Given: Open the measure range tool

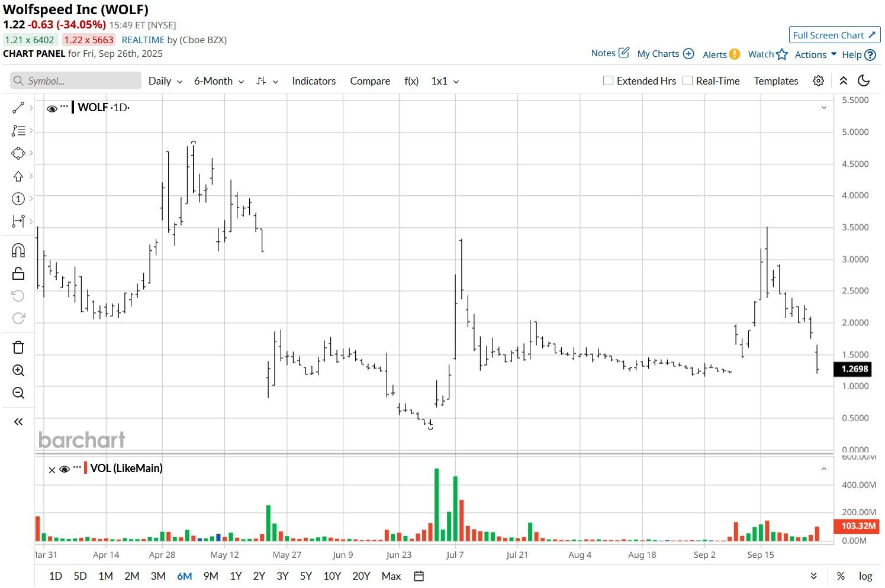Looking at the screenshot, I should [18, 221].
